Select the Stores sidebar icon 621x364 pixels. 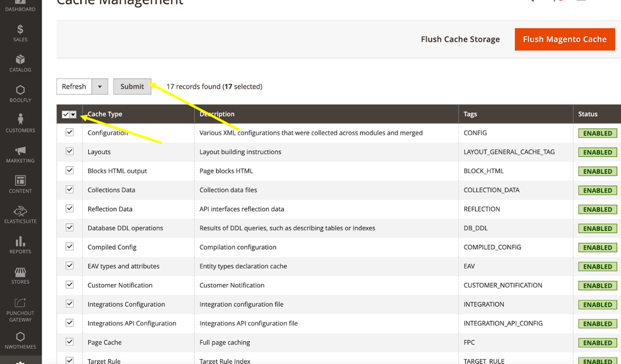pos(20,275)
